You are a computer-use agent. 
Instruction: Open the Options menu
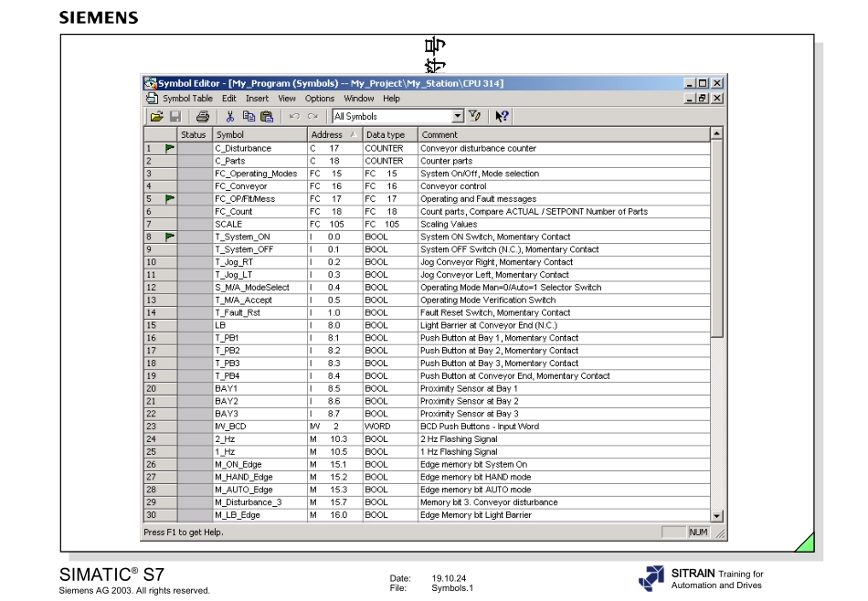[320, 99]
